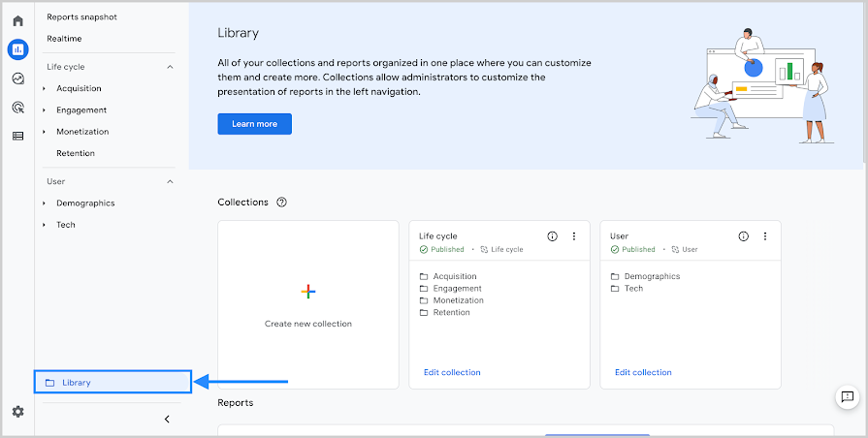868x438 pixels.
Task: Click Tech entry in User card
Action: click(x=633, y=289)
